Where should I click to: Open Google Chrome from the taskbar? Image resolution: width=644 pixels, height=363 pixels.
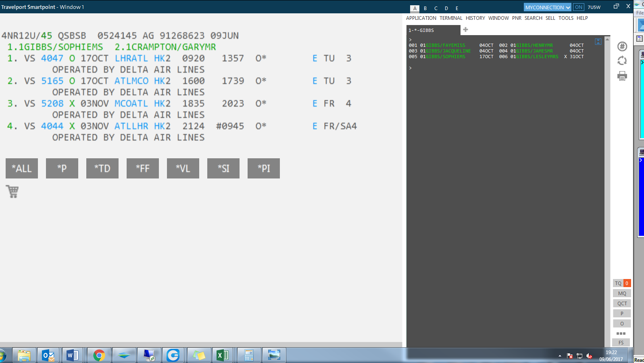click(99, 355)
